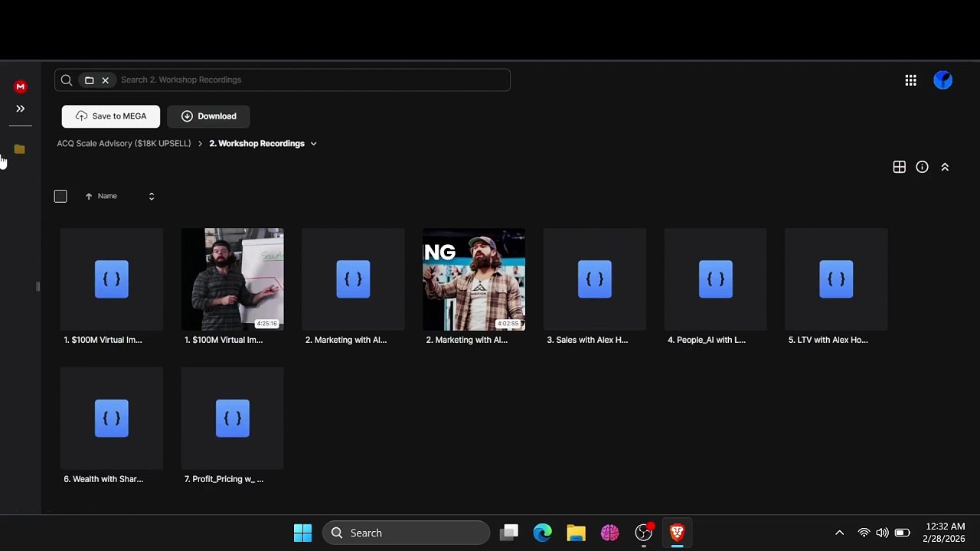
Task: Click the Save to MEGA button
Action: (111, 116)
